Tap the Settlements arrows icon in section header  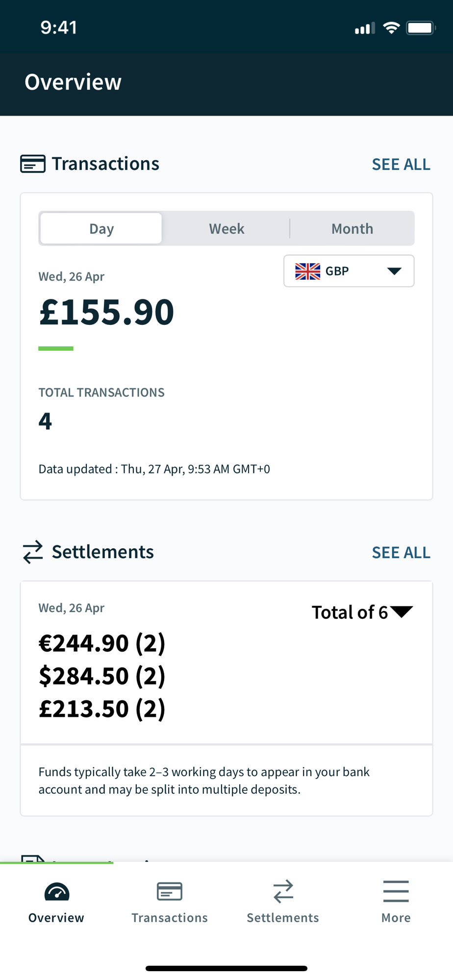[33, 552]
